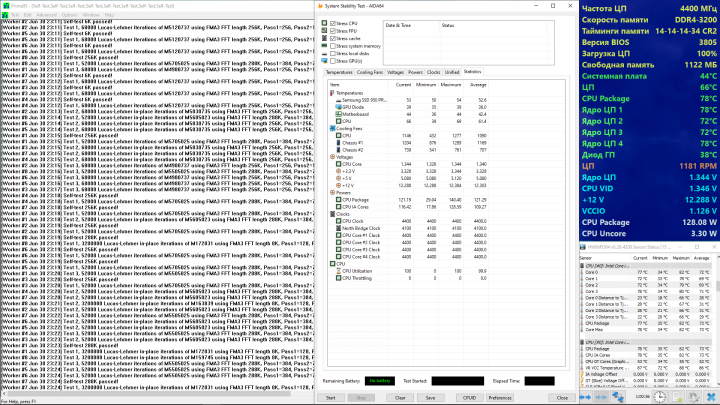Open the Edit menu in Prime95
The image size is (720, 405).
click(x=28, y=15)
